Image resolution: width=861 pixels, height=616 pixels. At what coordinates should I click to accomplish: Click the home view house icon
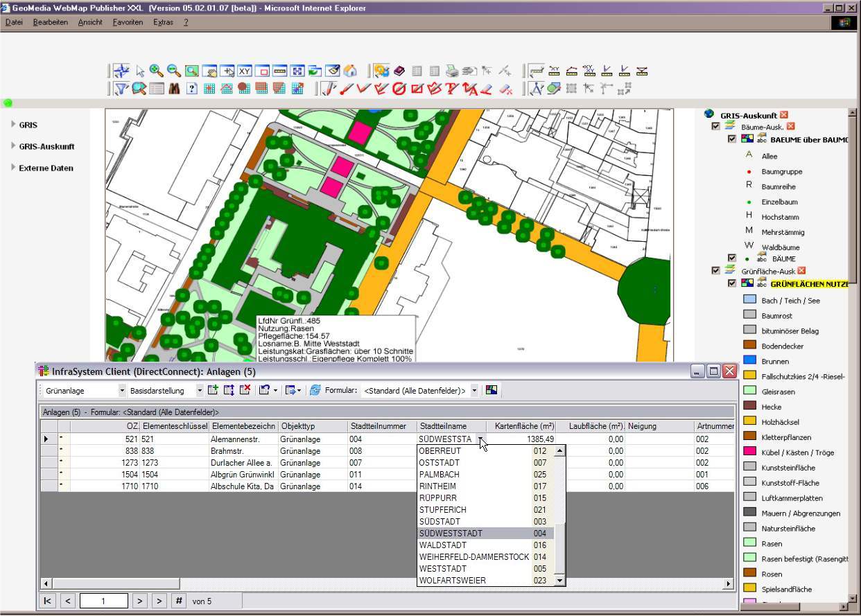(351, 71)
